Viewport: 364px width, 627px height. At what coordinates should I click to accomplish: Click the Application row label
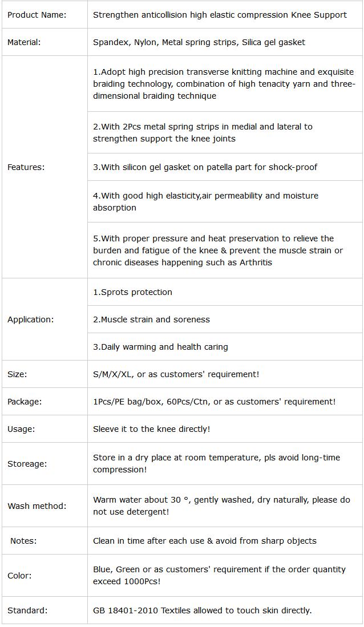point(30,319)
